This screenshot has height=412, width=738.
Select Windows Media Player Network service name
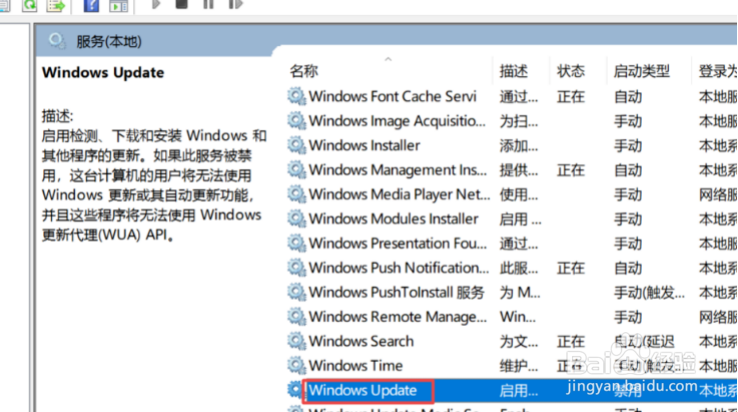(x=399, y=194)
